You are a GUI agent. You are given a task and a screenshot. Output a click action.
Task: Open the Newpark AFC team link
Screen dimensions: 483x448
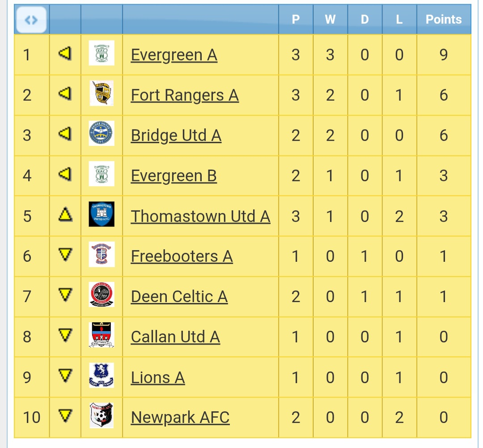point(180,418)
